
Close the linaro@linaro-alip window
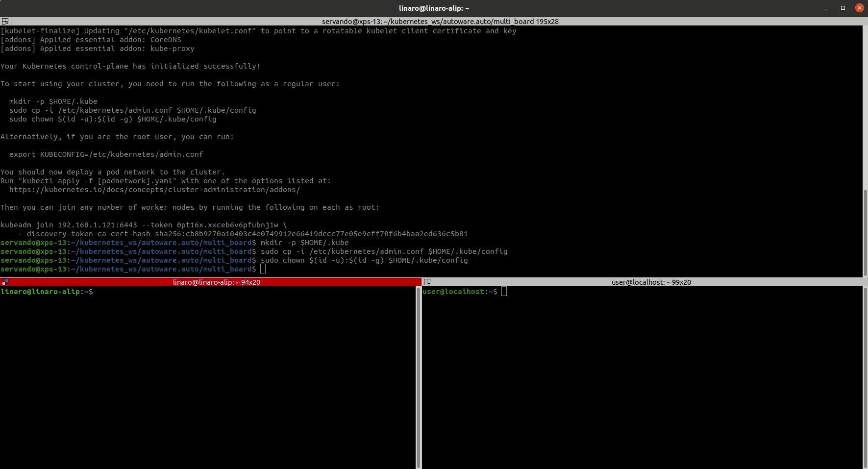point(859,8)
